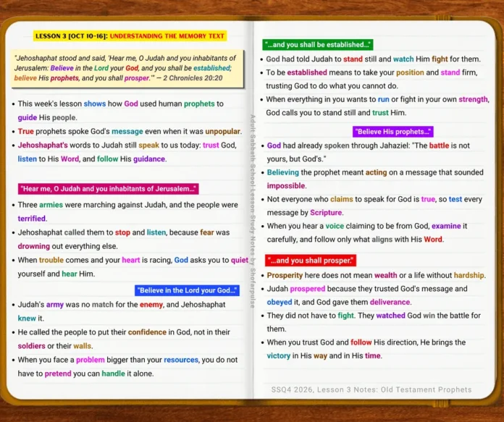The image size is (504, 422).
Task: Click the teal word 'watch' before 'Him fight'
Action: [403, 59]
